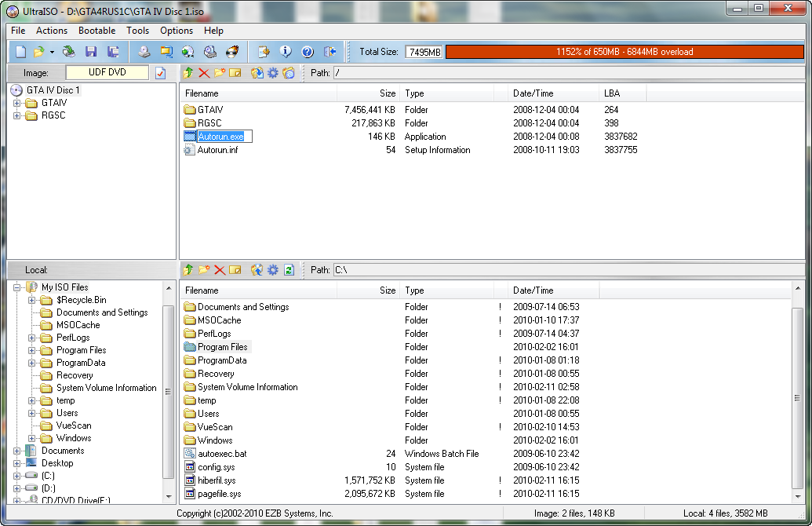Select GTA IV Disc 1 root in tree
812x526 pixels.
coord(53,90)
